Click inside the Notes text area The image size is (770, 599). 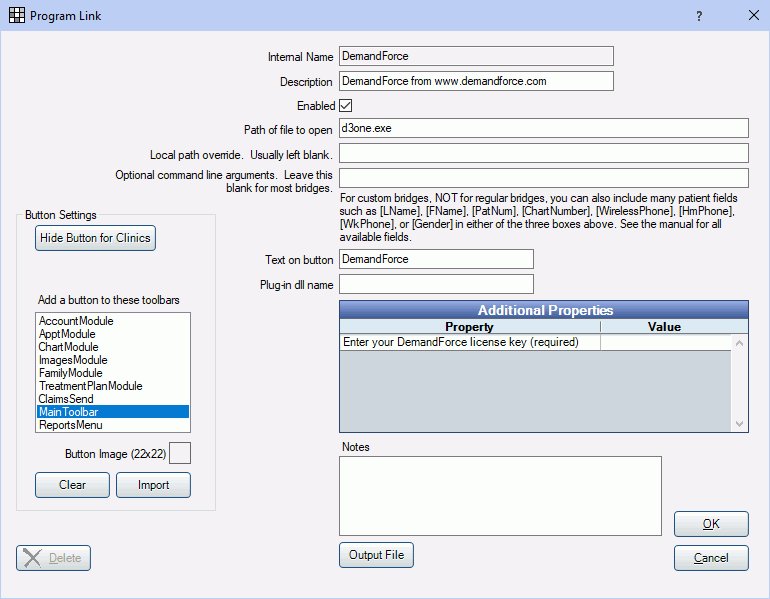point(500,496)
